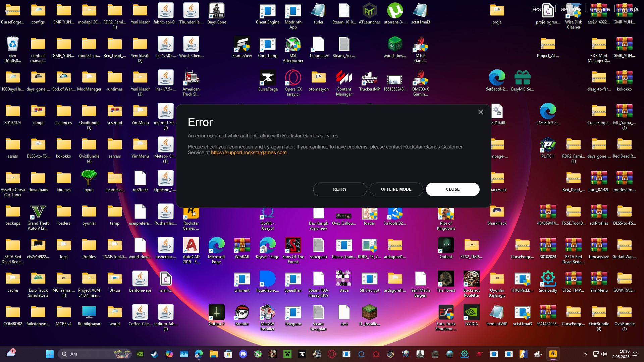
Task: Open Microsoft Store from the taskbar
Action: pyautogui.click(x=228, y=354)
